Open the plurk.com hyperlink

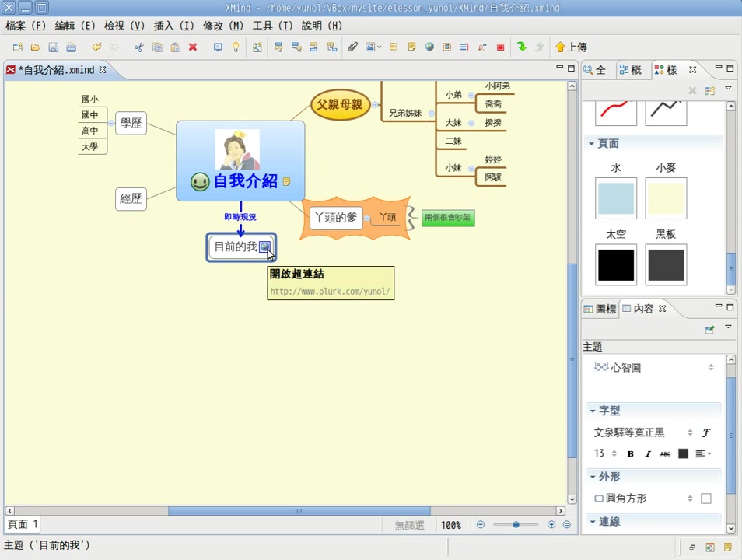click(x=330, y=291)
